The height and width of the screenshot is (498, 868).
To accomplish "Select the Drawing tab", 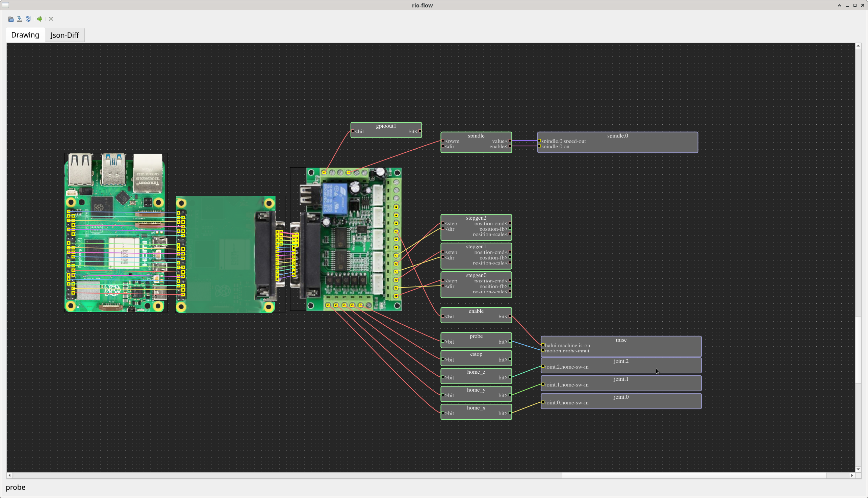I will pos(25,35).
